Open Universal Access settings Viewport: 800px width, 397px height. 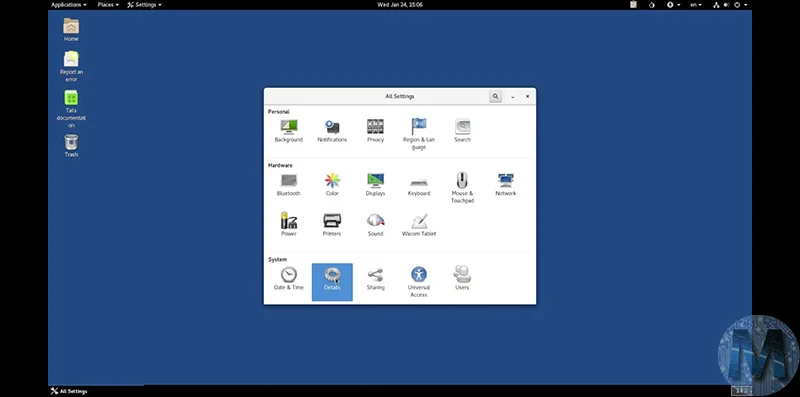point(419,282)
